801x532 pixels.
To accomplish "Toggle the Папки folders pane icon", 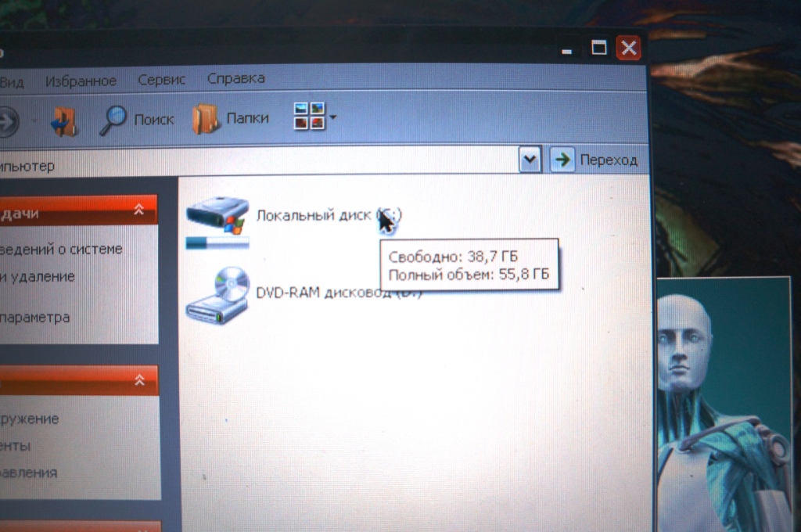I will tap(206, 119).
